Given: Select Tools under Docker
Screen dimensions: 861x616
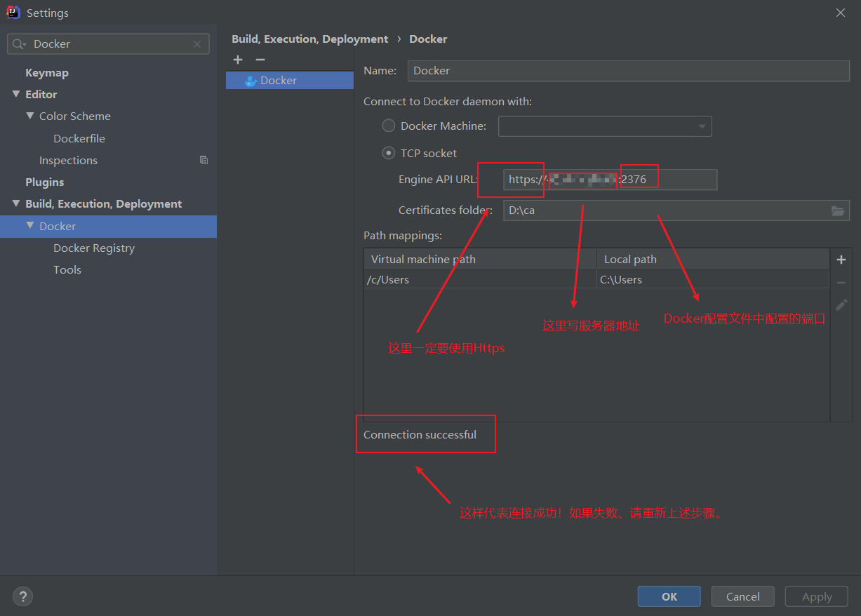Looking at the screenshot, I should (x=67, y=269).
